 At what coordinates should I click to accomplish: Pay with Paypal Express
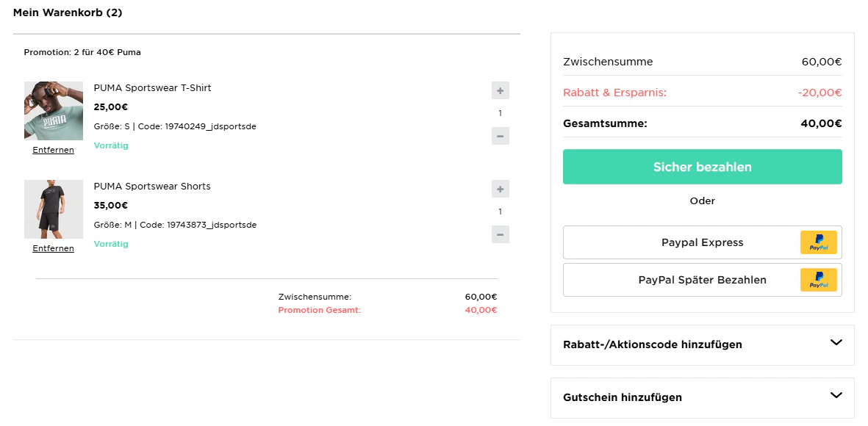703,242
